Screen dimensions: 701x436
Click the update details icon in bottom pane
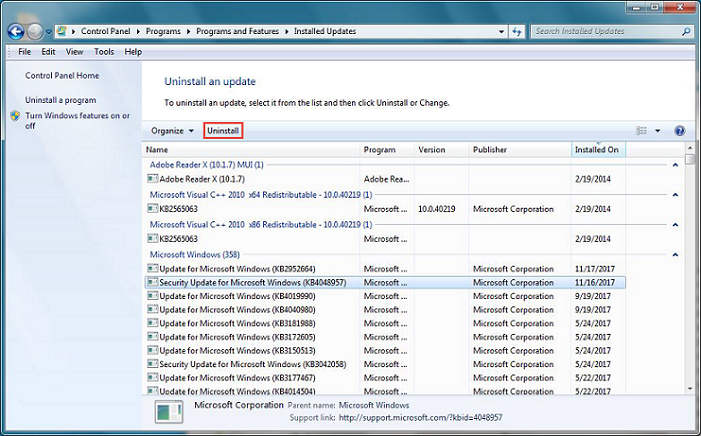point(169,412)
